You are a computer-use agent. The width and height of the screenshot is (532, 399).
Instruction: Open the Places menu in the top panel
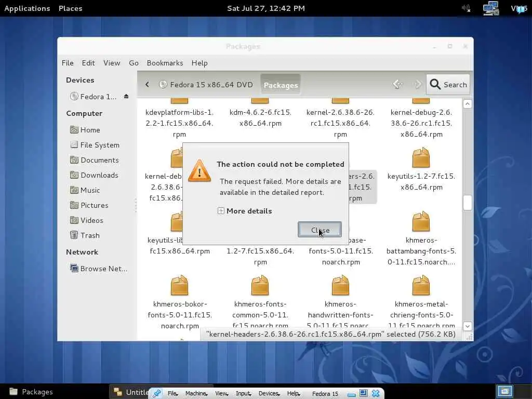coord(70,8)
